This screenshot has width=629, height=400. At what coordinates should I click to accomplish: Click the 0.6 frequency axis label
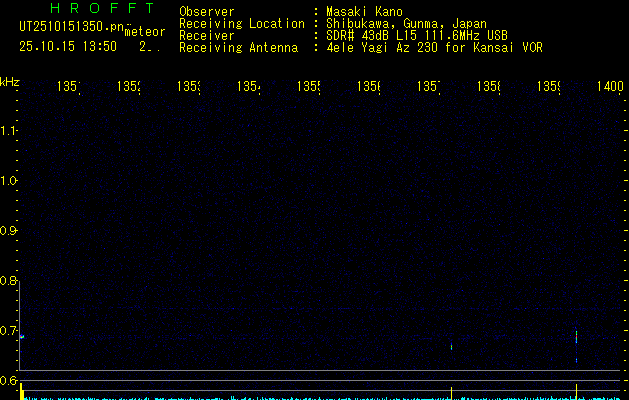(8, 380)
